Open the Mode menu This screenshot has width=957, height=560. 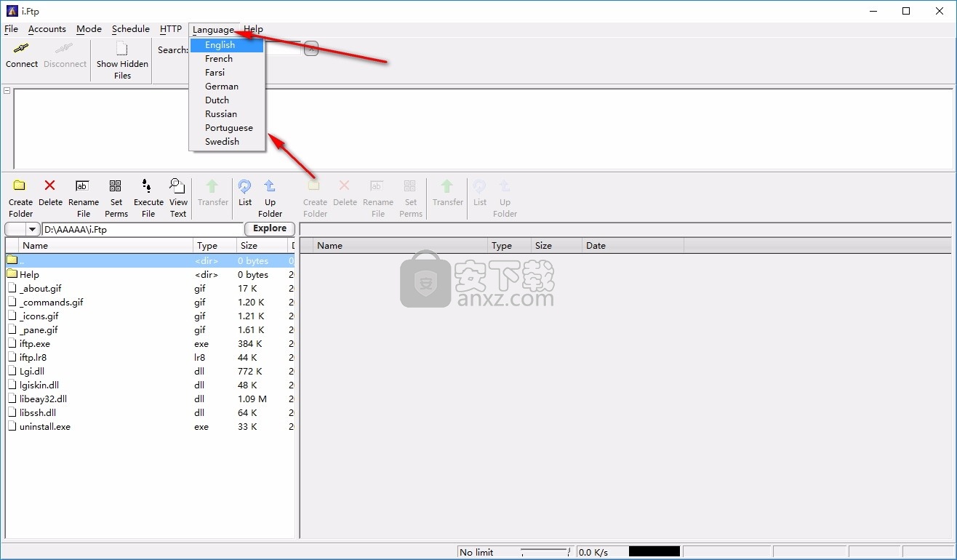(x=89, y=29)
